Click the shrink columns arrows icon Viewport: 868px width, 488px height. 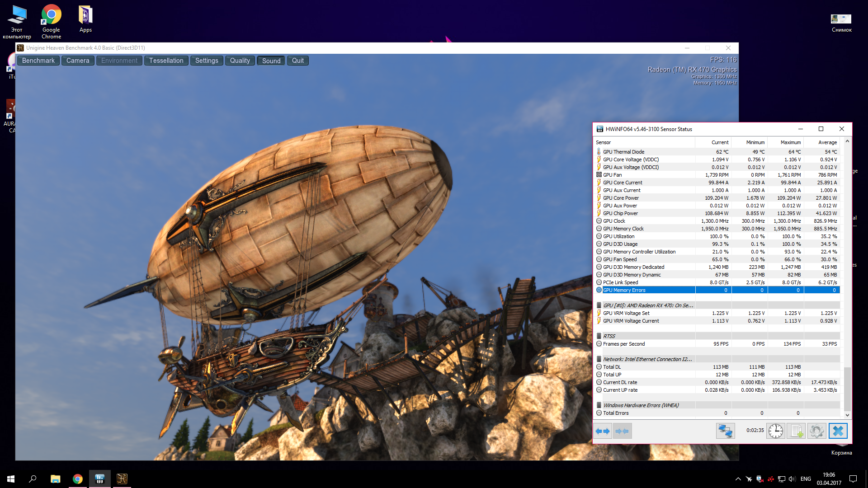[622, 431]
